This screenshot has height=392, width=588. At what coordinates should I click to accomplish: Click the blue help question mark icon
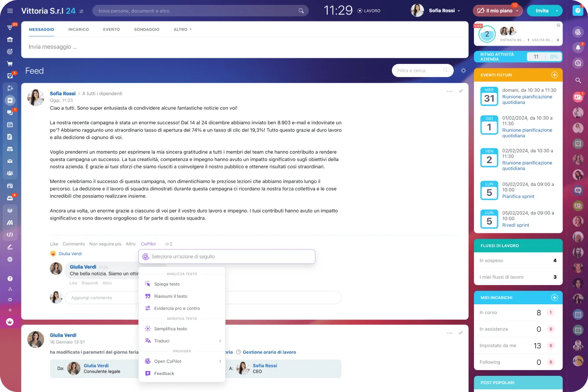click(578, 11)
